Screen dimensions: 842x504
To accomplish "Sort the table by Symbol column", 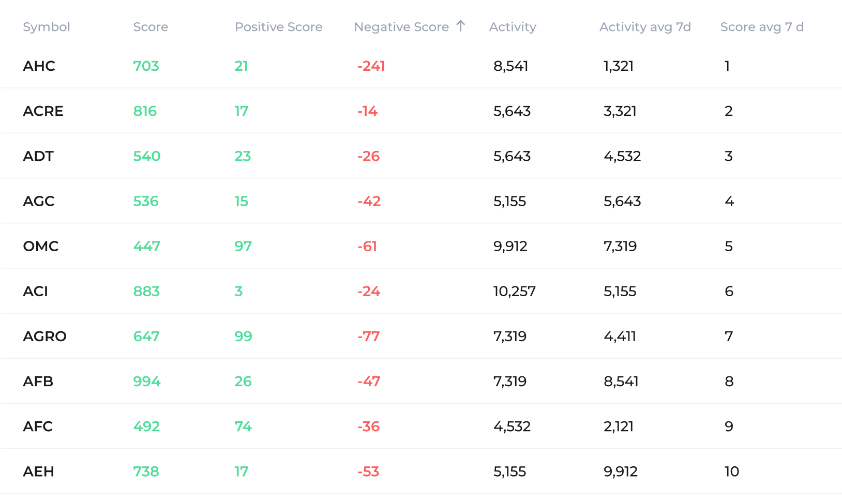I will (47, 27).
